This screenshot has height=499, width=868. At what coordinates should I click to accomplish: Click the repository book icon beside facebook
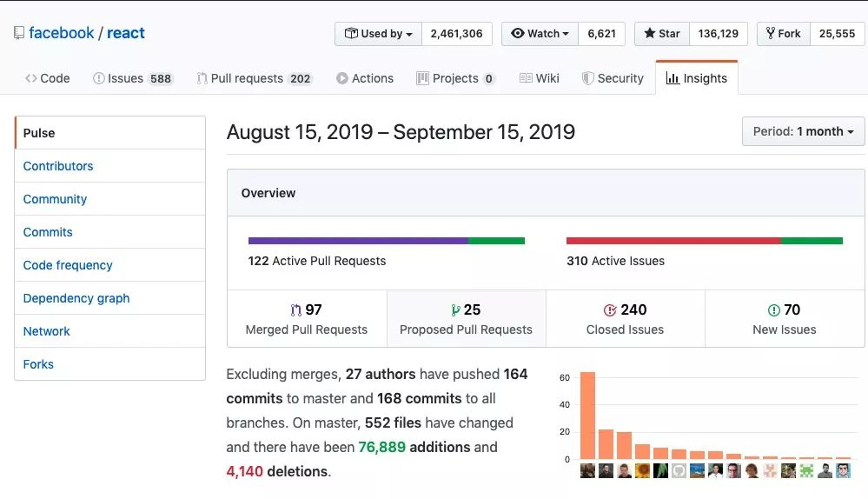pyautogui.click(x=19, y=34)
